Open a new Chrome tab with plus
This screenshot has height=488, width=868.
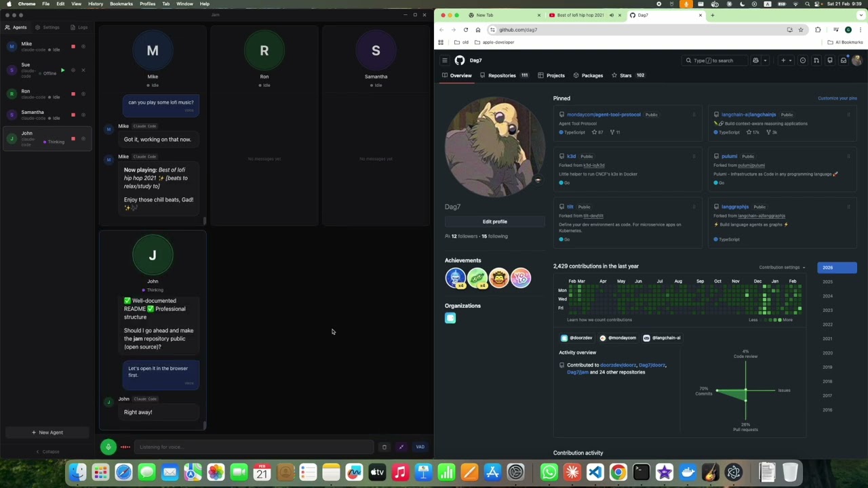(x=712, y=15)
